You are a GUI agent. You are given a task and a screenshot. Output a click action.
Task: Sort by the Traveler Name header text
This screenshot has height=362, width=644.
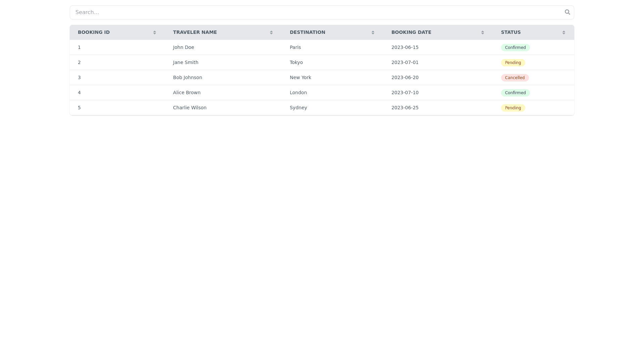click(195, 32)
